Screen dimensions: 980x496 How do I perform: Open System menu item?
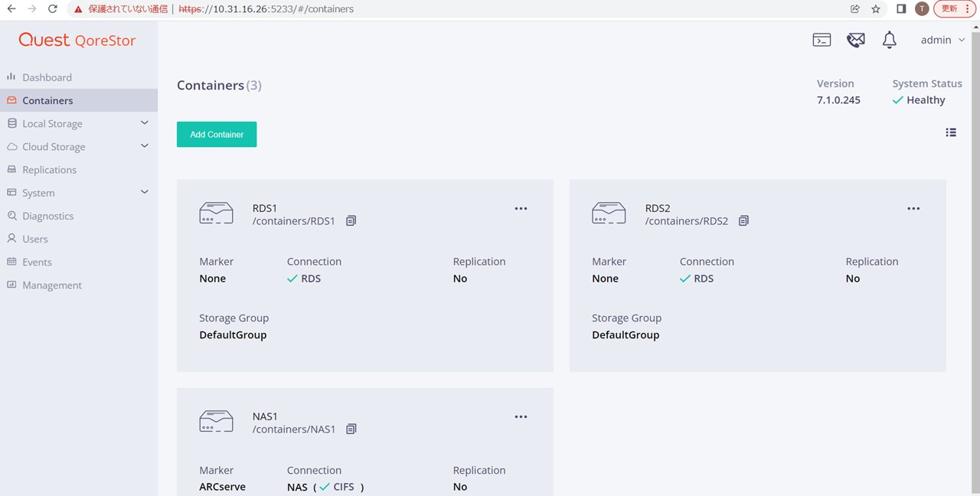(x=38, y=193)
